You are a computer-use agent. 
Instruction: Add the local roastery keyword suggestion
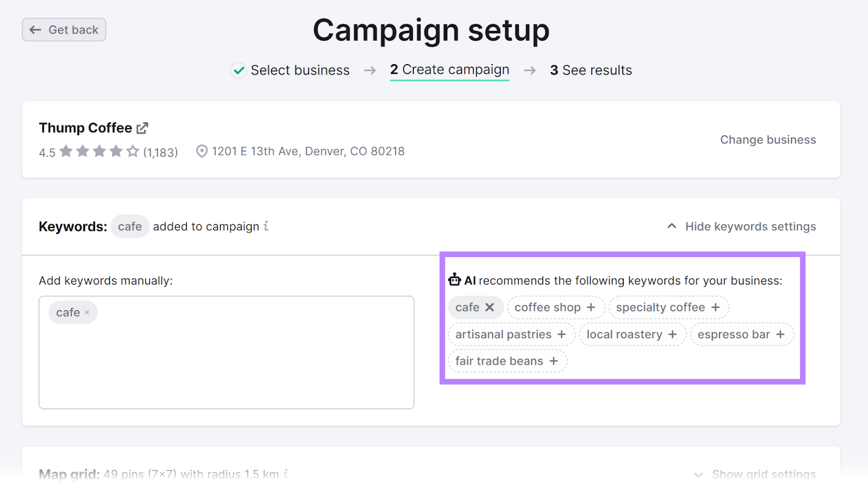[672, 334]
